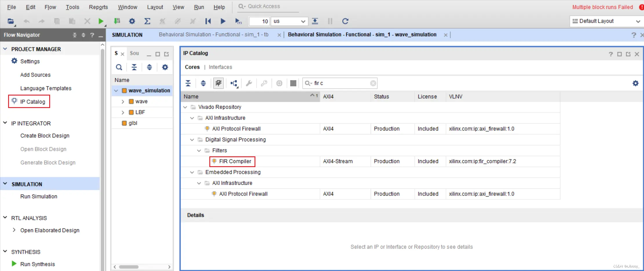Sort by the Name column header
Viewport: 644px width, 271px height.
(250, 96)
